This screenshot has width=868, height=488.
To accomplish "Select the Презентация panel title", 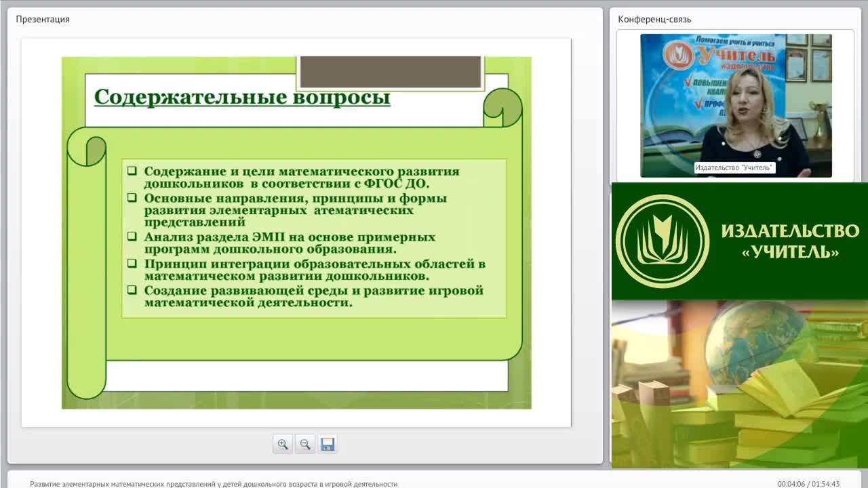I will click(x=43, y=19).
